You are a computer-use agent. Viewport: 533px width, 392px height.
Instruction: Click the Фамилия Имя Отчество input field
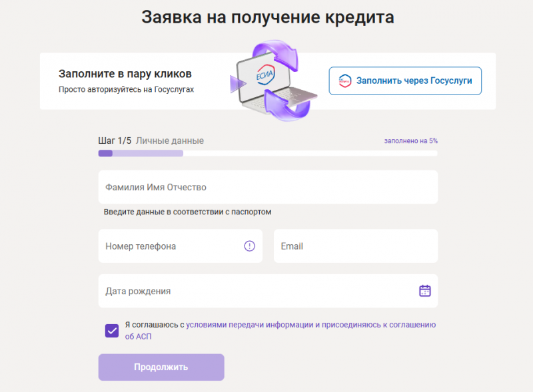tap(266, 187)
